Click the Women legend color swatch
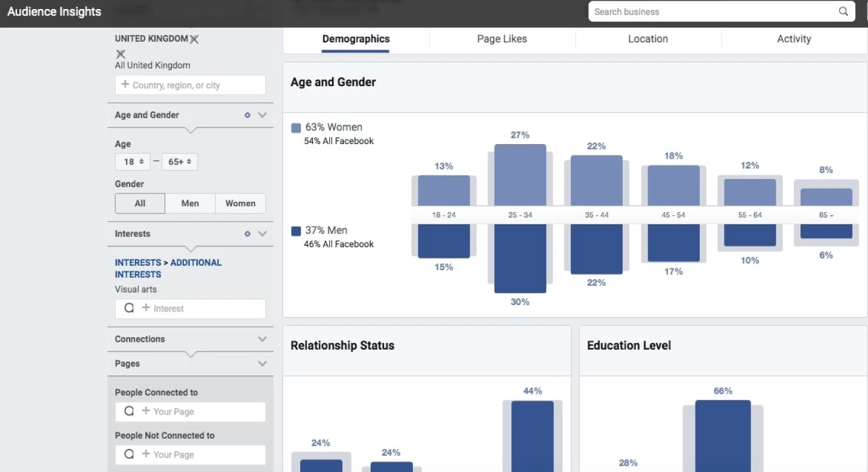 (296, 128)
